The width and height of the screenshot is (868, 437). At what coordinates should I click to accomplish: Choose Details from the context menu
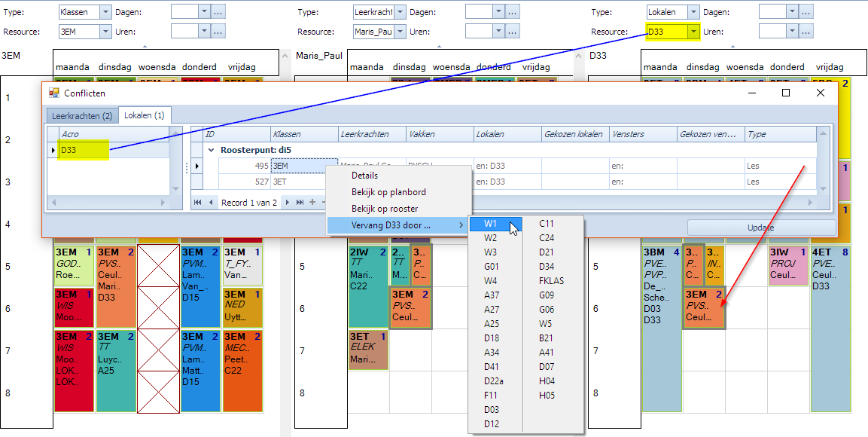pyautogui.click(x=365, y=176)
